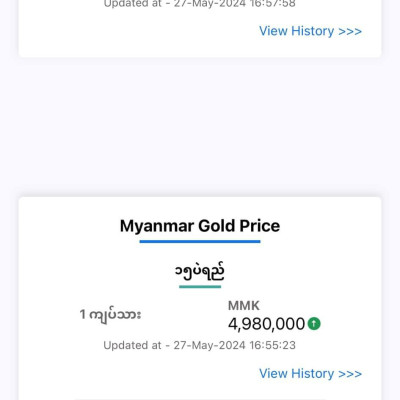Viewport: 400px width, 400px height.
Task: Click the word History in the lower link
Action: pyautogui.click(x=313, y=374)
